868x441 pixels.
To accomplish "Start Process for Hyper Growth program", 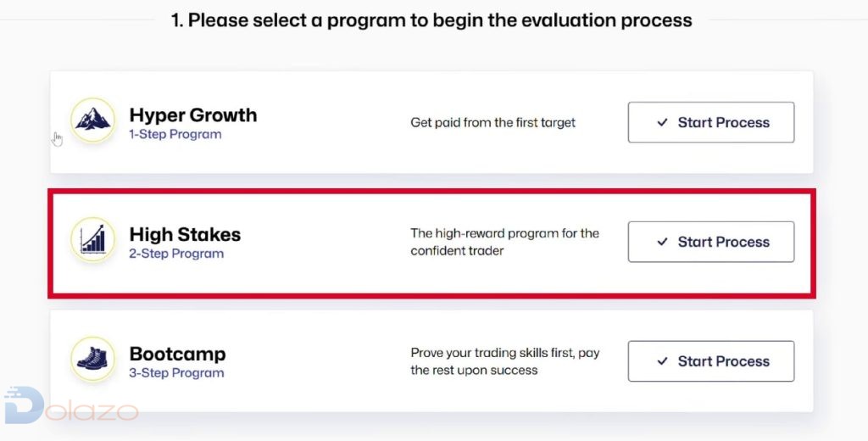I will 711,122.
